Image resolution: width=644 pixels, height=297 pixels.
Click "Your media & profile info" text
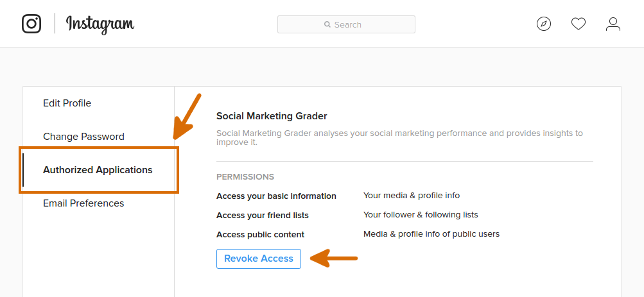coord(412,196)
